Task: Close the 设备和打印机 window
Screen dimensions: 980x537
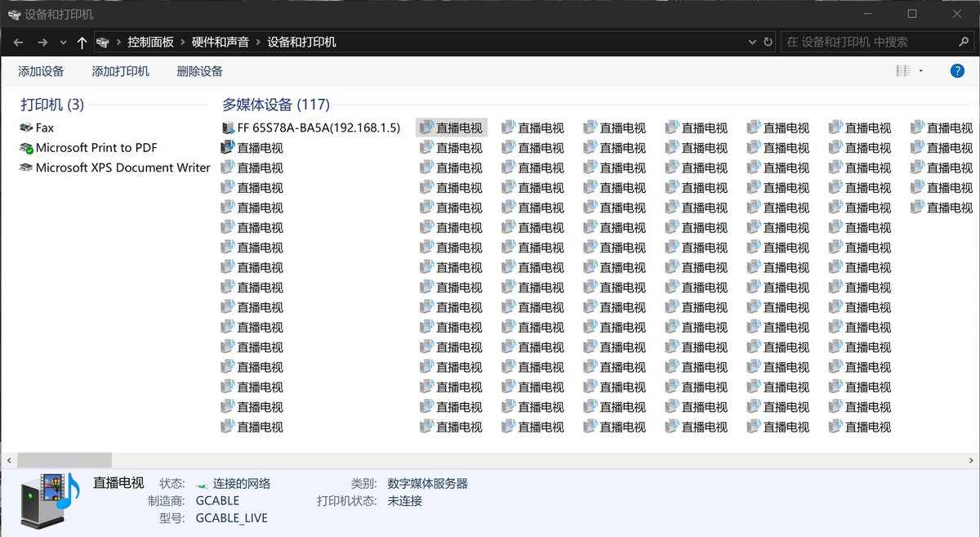Action: coord(957,14)
